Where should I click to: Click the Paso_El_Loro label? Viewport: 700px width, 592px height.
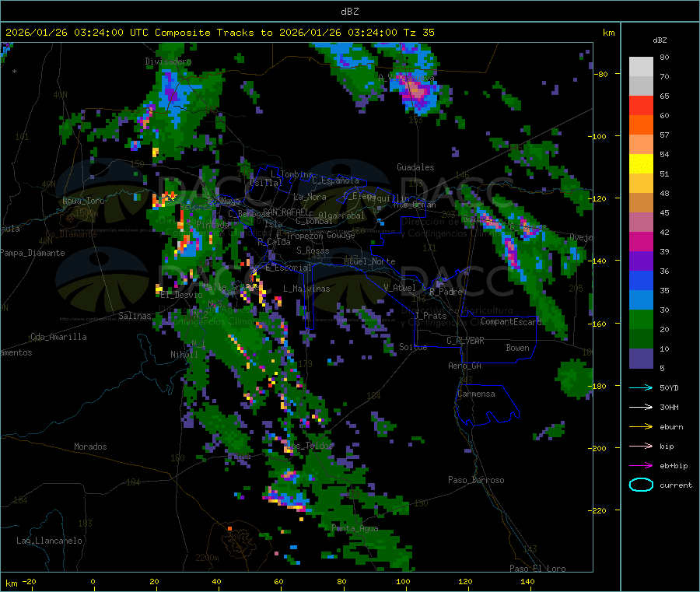pyautogui.click(x=537, y=569)
